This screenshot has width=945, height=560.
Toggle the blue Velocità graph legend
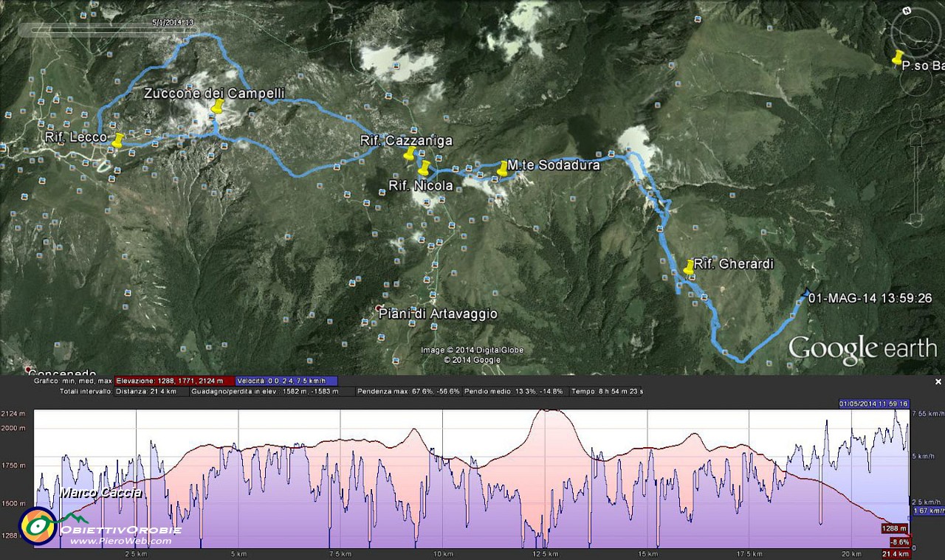[286, 381]
